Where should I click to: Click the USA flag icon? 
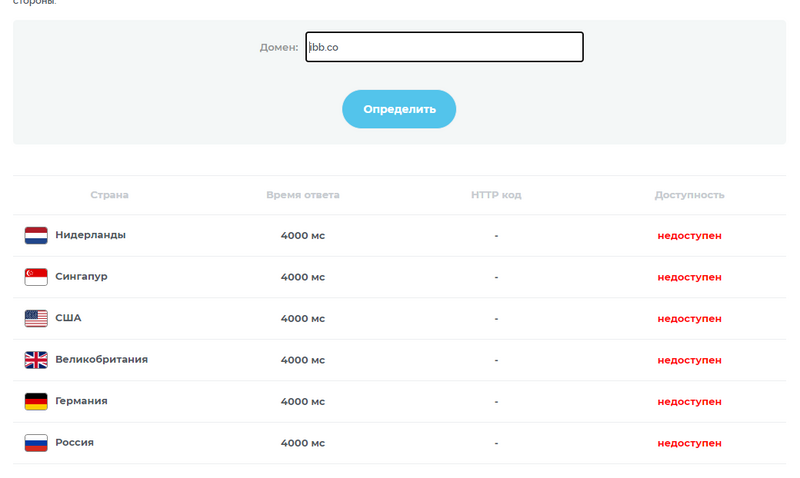[36, 318]
